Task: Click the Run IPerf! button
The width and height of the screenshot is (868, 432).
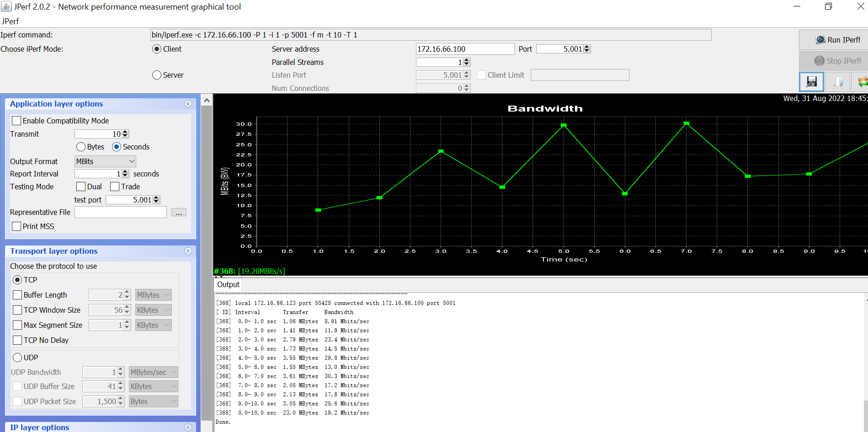Action: [x=838, y=40]
